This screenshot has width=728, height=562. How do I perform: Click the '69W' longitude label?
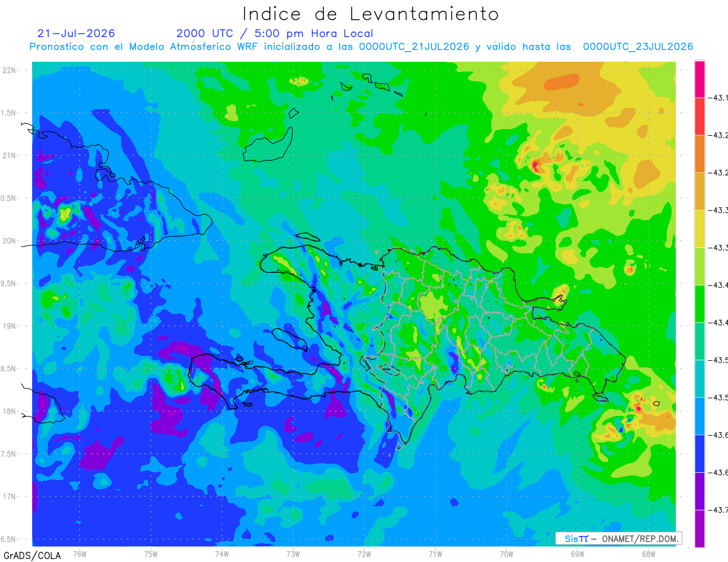coord(577,554)
